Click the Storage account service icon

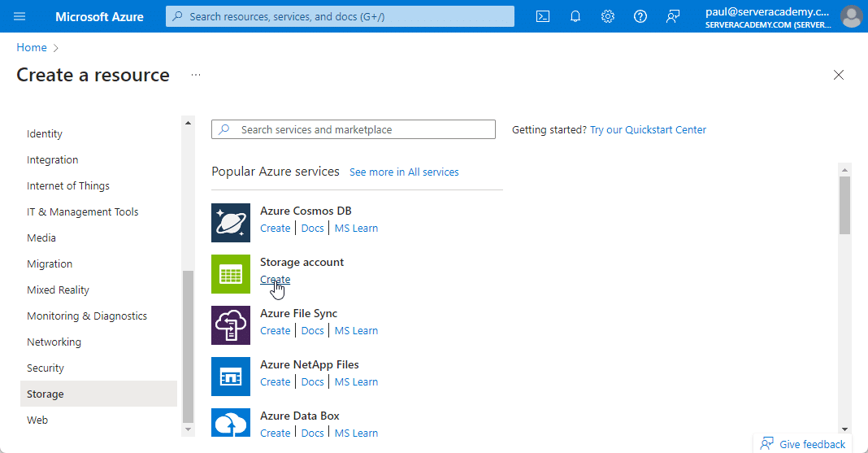point(231,274)
